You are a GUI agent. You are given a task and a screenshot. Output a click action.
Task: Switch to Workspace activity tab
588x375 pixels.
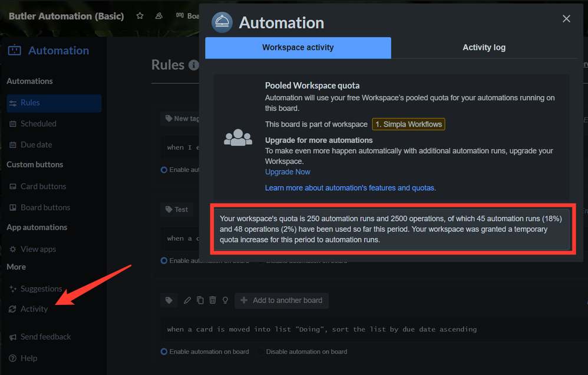click(x=298, y=48)
